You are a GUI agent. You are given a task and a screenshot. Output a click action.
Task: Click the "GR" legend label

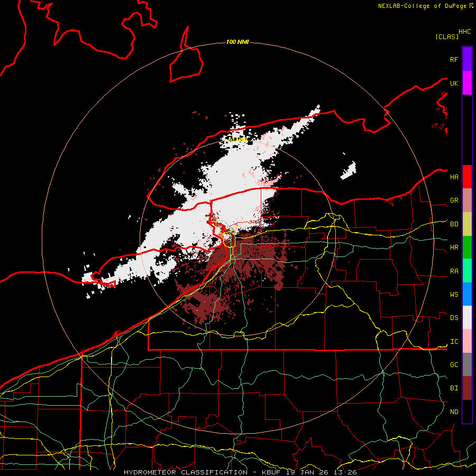[x=454, y=200]
